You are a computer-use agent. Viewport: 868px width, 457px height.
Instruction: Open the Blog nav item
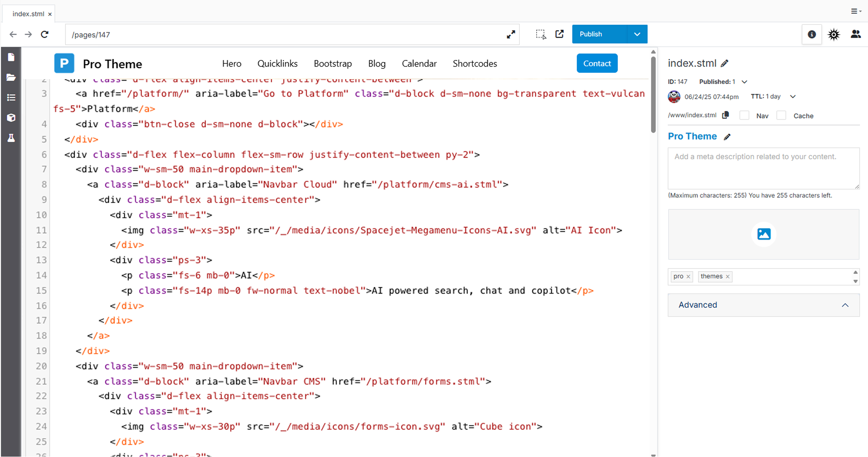(377, 63)
